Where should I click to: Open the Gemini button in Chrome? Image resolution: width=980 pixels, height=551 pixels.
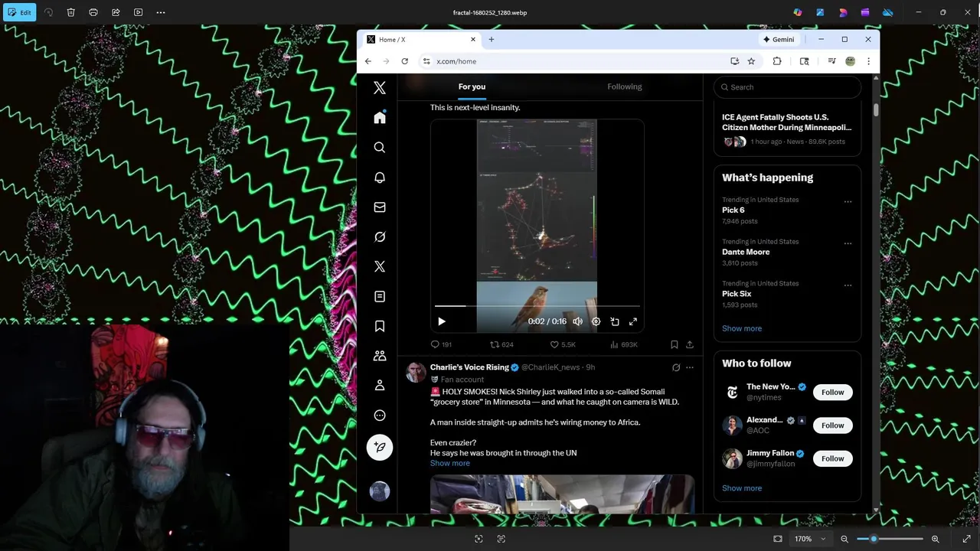(x=779, y=40)
